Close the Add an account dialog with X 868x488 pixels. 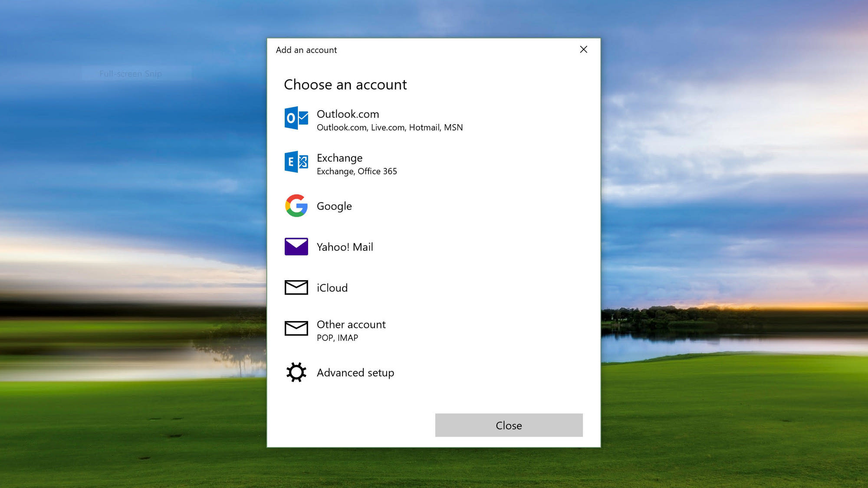point(584,49)
